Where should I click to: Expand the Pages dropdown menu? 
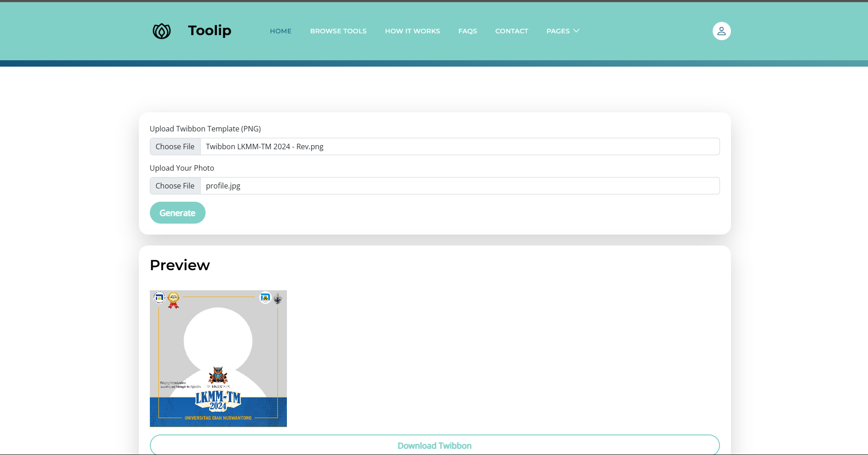click(x=558, y=31)
